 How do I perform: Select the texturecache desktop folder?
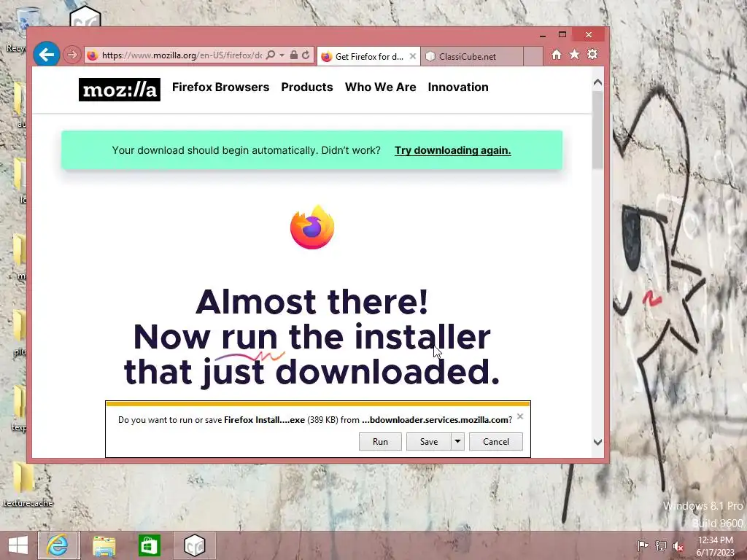(x=28, y=483)
